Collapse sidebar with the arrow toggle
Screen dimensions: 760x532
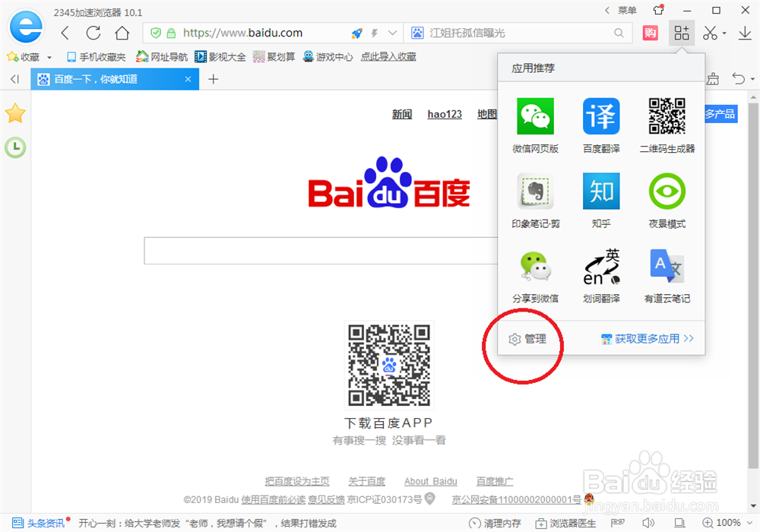click(x=14, y=79)
